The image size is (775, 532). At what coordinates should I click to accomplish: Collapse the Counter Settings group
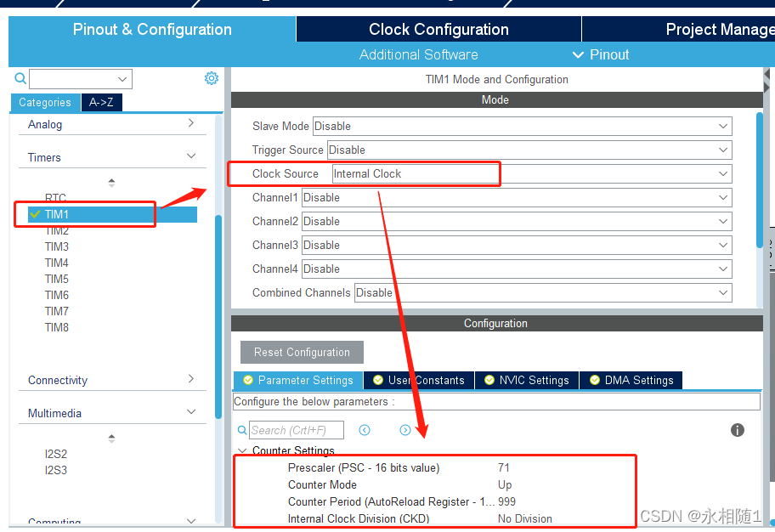242,450
